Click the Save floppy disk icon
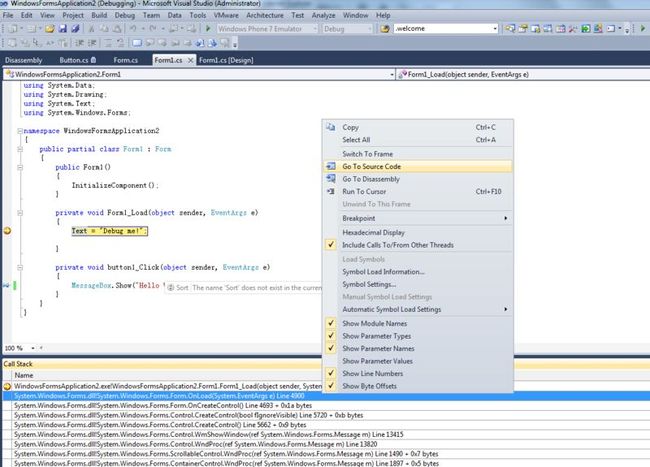Viewport: 650px width, 467px height. [x=63, y=29]
